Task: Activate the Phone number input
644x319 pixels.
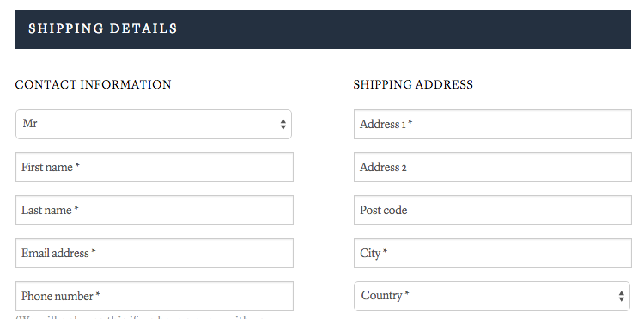Action: point(155,296)
